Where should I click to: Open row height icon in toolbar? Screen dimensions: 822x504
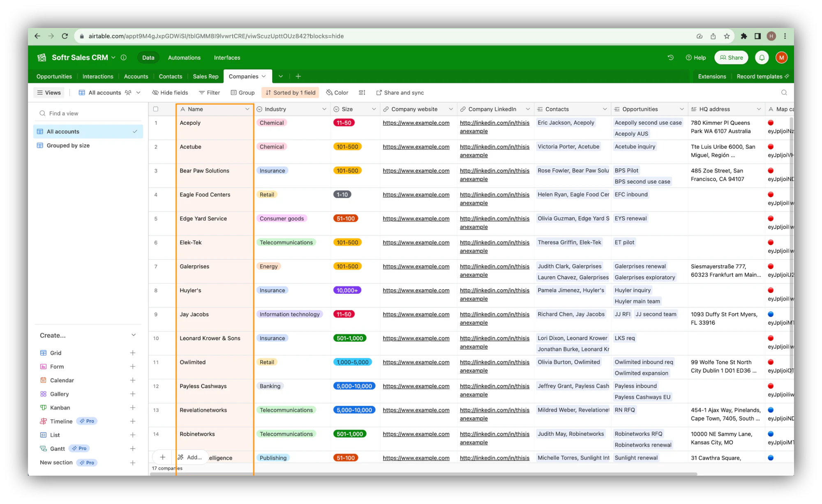click(362, 92)
